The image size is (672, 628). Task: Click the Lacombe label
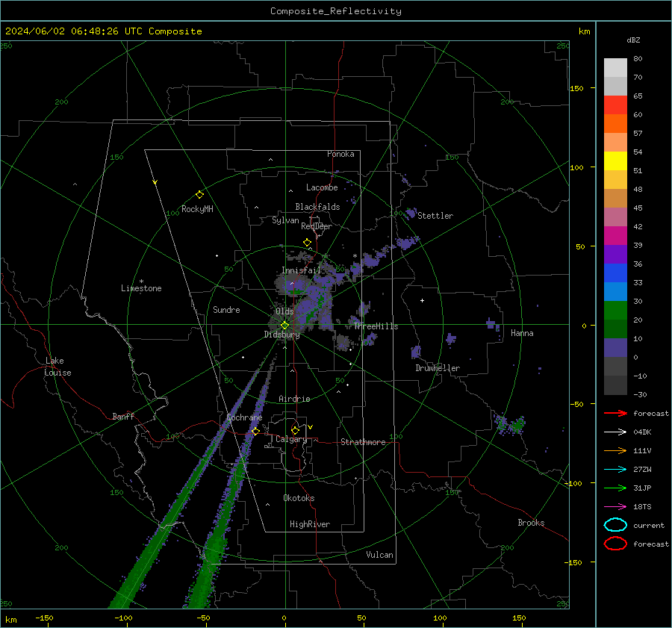click(322, 187)
